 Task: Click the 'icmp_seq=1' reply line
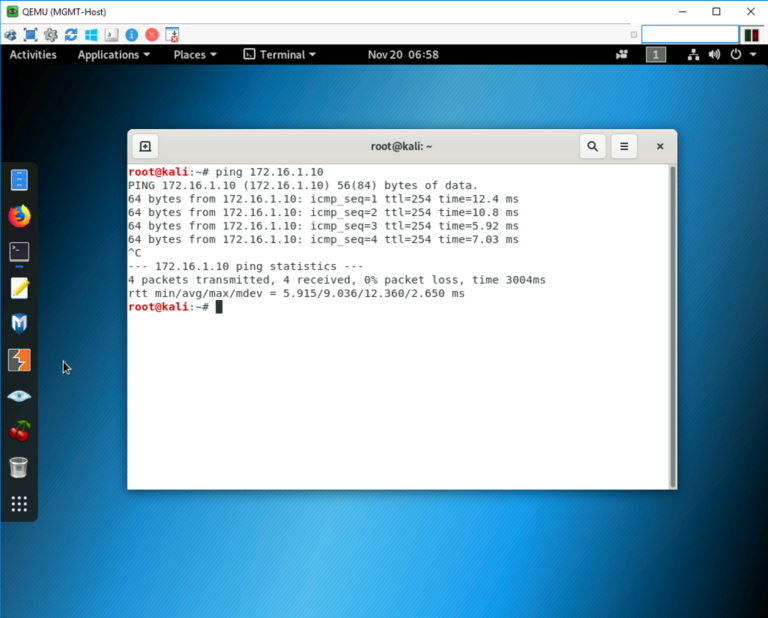(323, 199)
